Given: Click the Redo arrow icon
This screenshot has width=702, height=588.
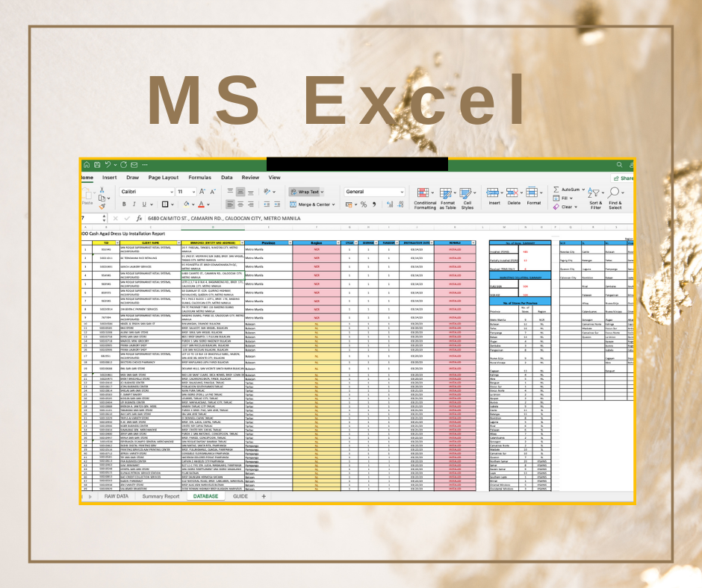Looking at the screenshot, I should [123, 165].
